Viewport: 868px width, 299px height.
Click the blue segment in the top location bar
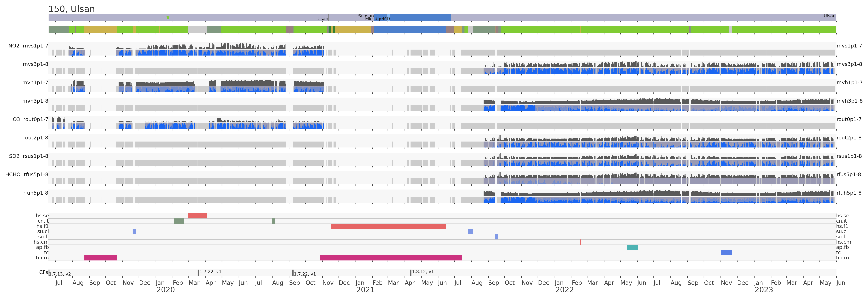point(418,18)
